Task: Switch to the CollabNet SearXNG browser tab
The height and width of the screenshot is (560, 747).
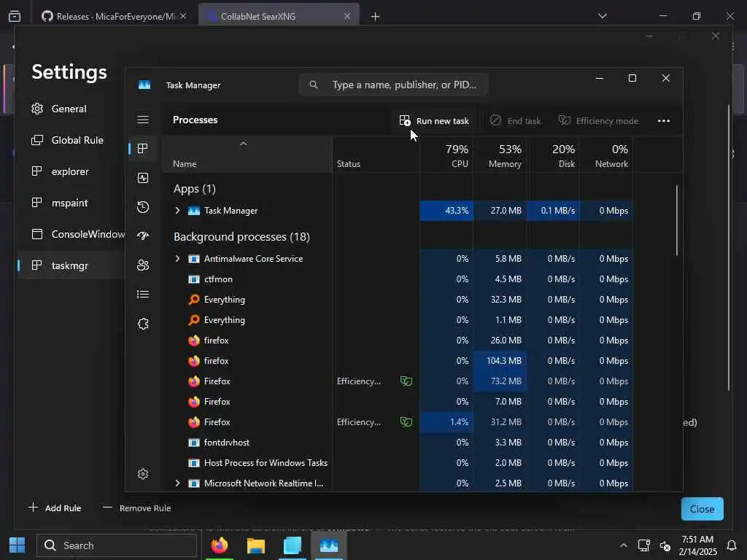Action: coord(279,17)
